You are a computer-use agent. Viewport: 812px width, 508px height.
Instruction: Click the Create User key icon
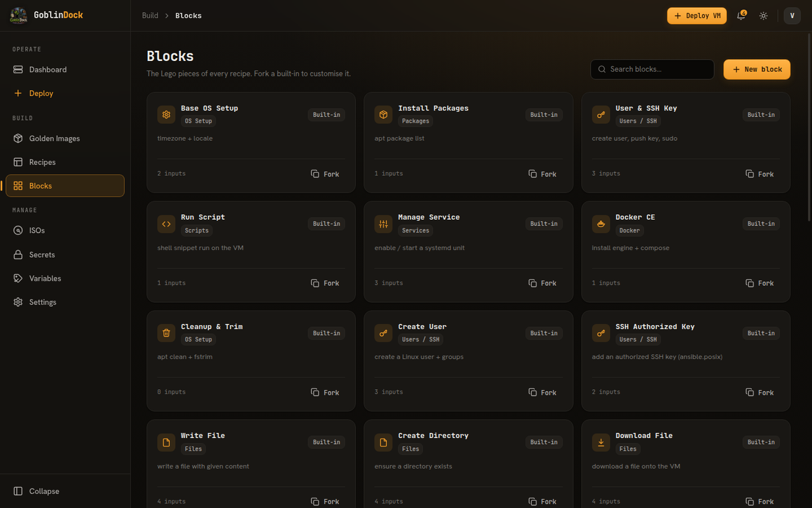pyautogui.click(x=383, y=333)
